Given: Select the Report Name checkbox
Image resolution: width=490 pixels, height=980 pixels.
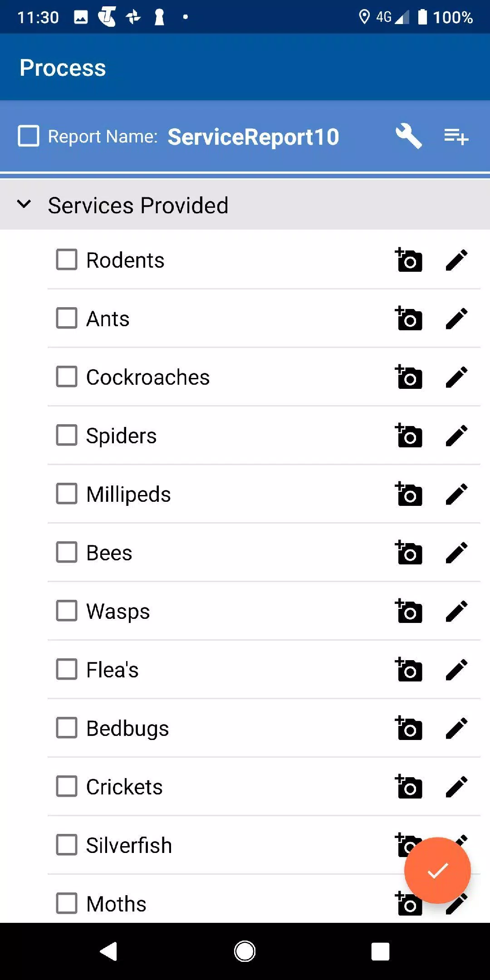Looking at the screenshot, I should (x=29, y=136).
